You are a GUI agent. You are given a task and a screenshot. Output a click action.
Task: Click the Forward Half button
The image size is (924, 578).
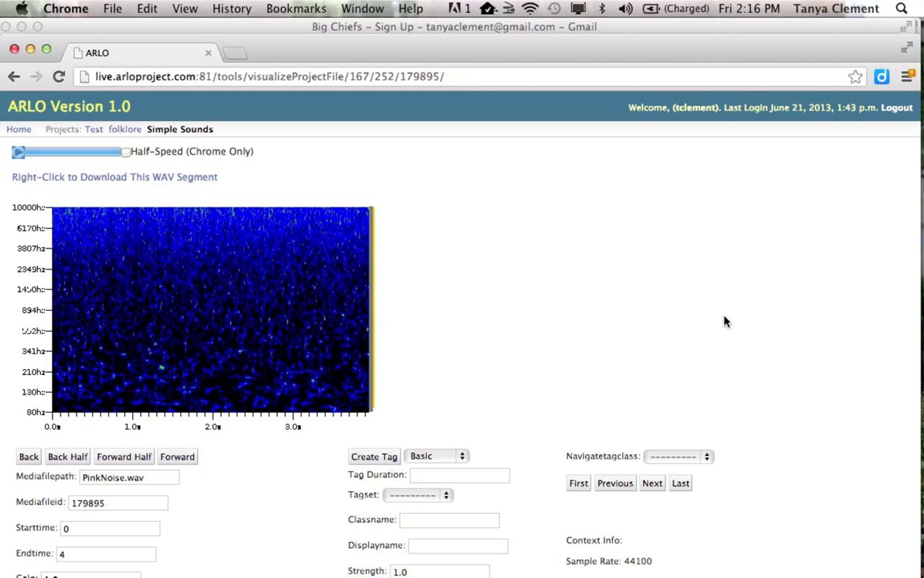pyautogui.click(x=124, y=457)
